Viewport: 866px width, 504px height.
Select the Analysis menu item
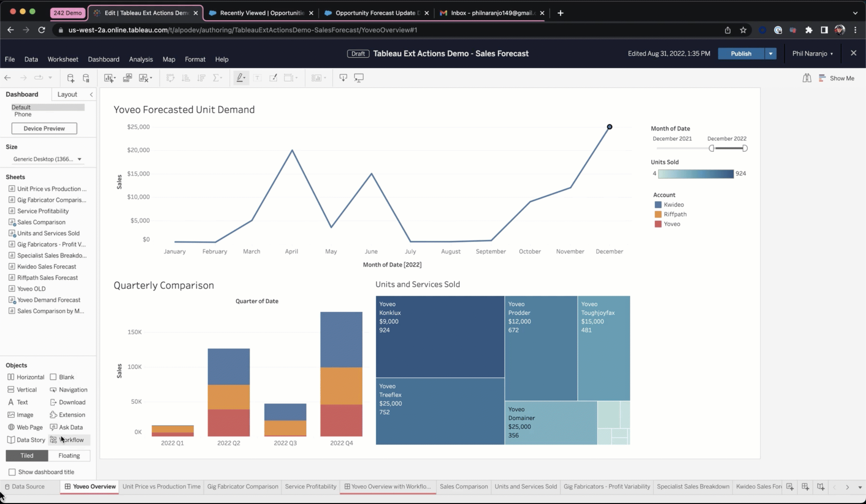point(140,59)
